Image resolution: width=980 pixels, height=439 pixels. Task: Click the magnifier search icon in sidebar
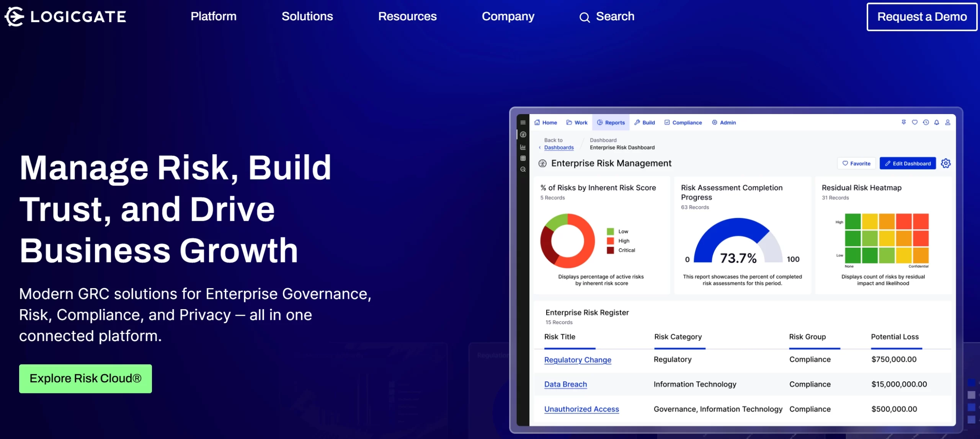coord(523,169)
